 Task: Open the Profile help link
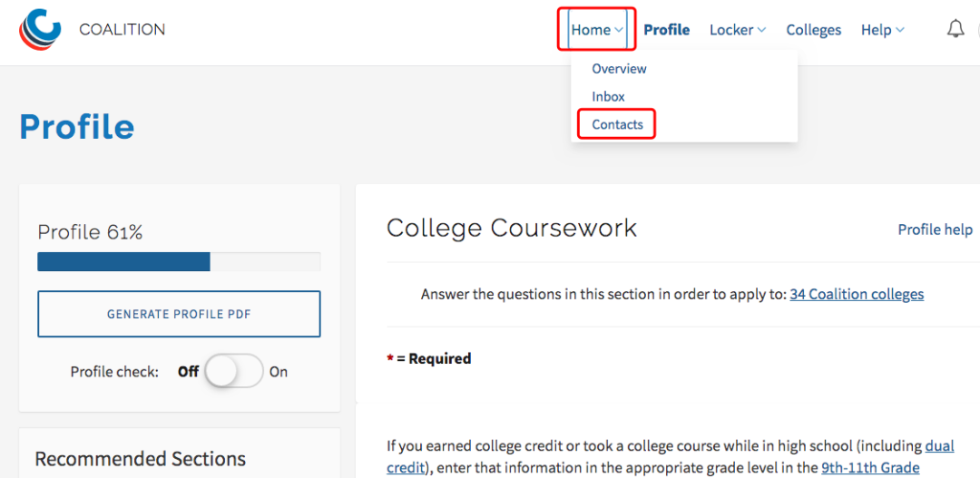coord(935,229)
